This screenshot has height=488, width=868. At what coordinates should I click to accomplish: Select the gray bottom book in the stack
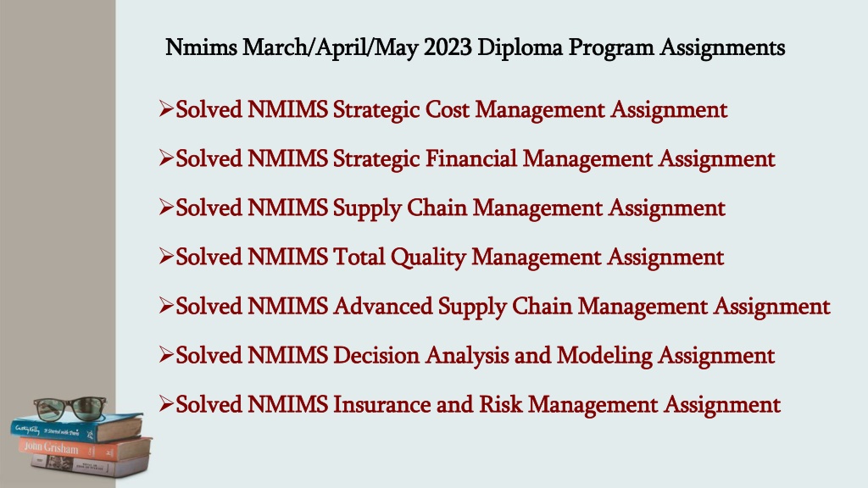click(x=90, y=466)
